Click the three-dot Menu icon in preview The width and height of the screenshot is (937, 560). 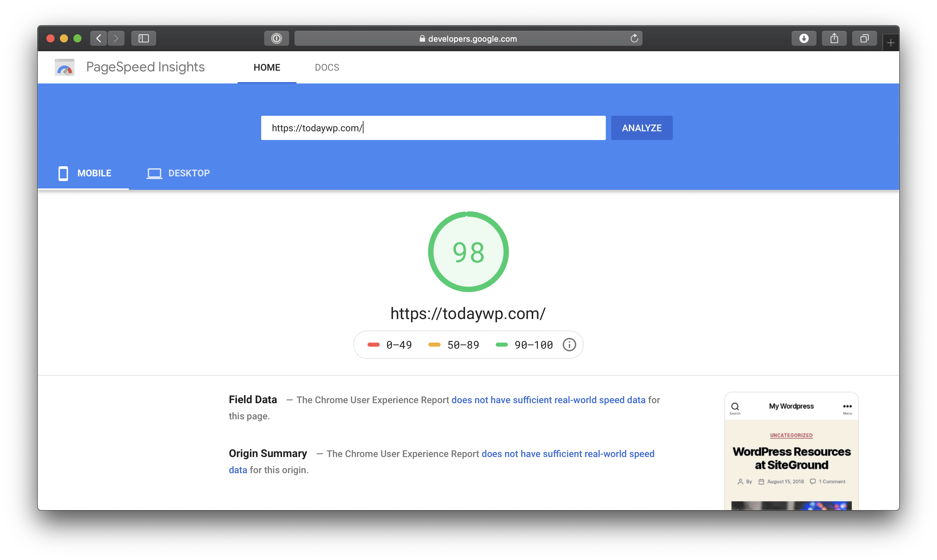point(847,407)
